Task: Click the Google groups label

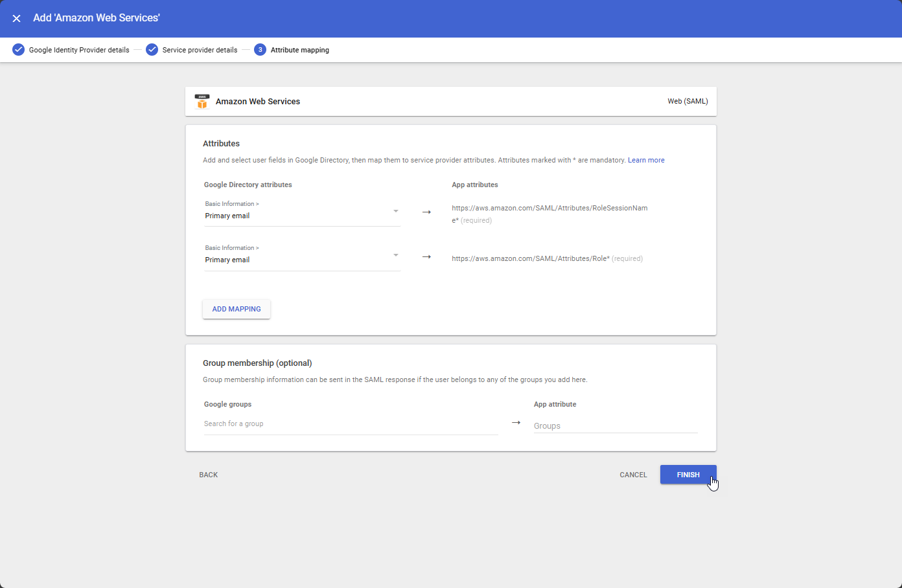Action: (x=227, y=404)
